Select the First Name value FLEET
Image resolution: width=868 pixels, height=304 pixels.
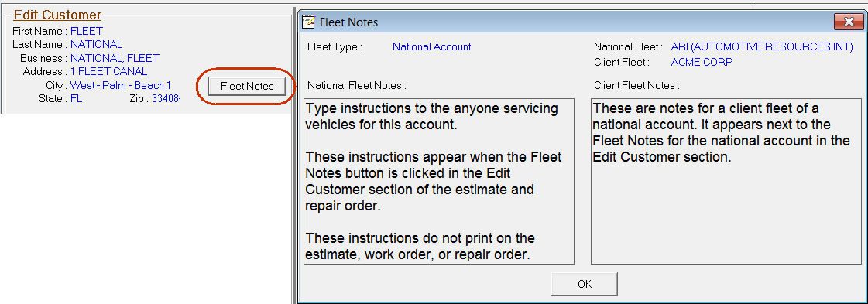tap(87, 32)
